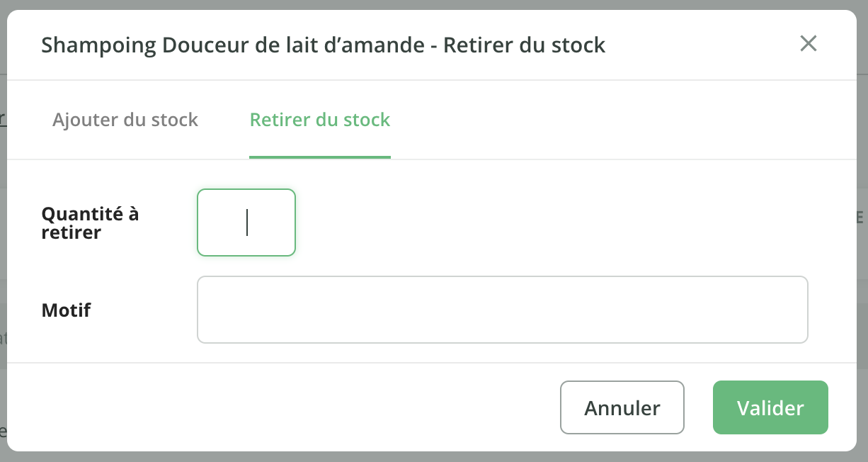Select the wide reason input box
Screen dimensions: 868x462
click(x=502, y=310)
